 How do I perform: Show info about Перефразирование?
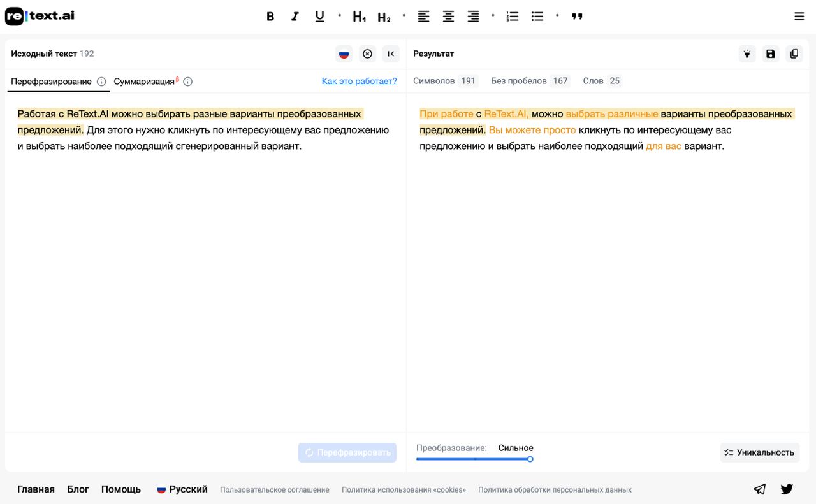tap(101, 82)
